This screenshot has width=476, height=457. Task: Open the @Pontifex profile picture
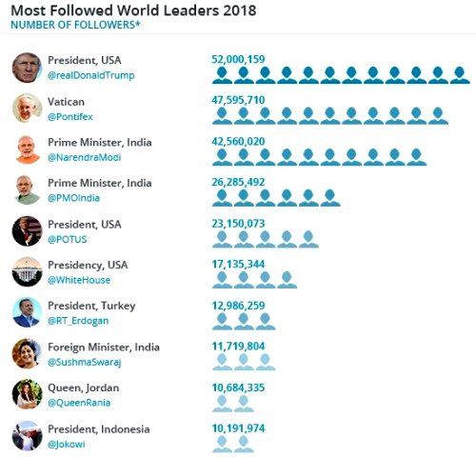27,109
